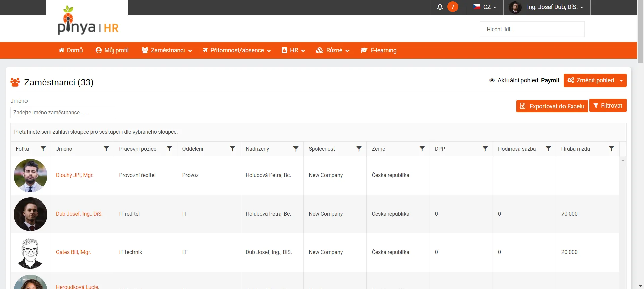Go to the Domů home page
This screenshot has width=644, height=289.
pos(70,50)
